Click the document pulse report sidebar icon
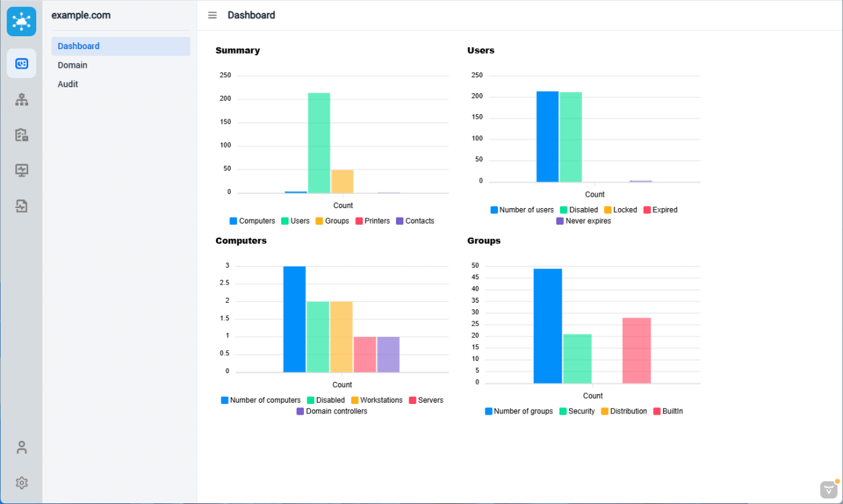This screenshot has width=843, height=504. pos(21,206)
